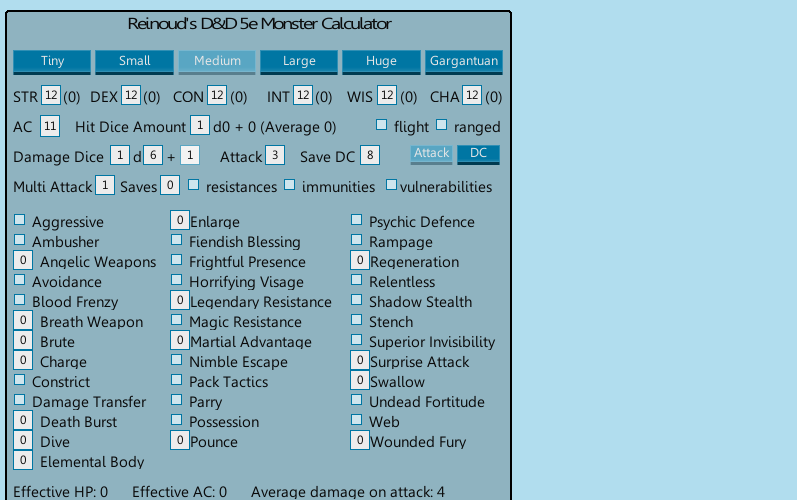The image size is (797, 500).
Task: Focus the Martial Advantage value field
Action: 179,340
